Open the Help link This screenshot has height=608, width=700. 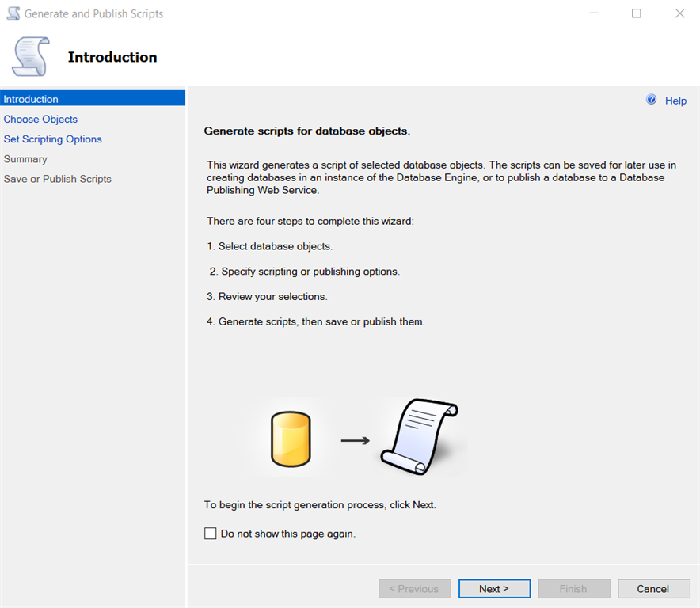tap(675, 101)
